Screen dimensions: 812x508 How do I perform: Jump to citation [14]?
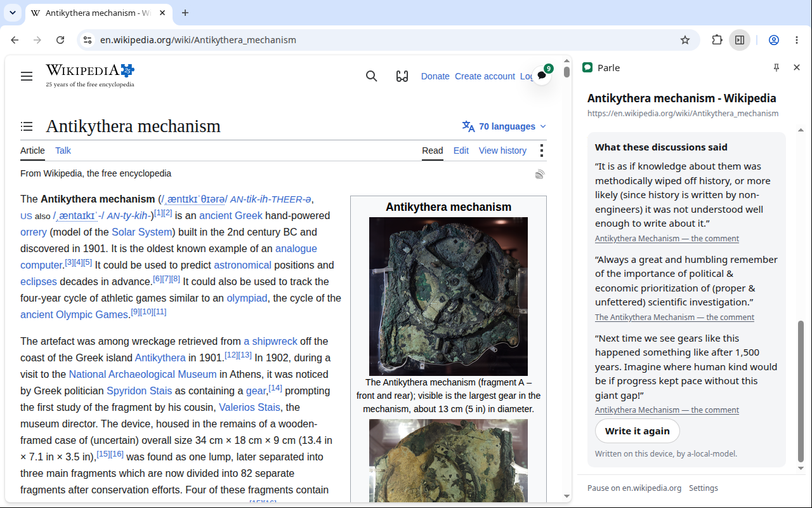275,388
